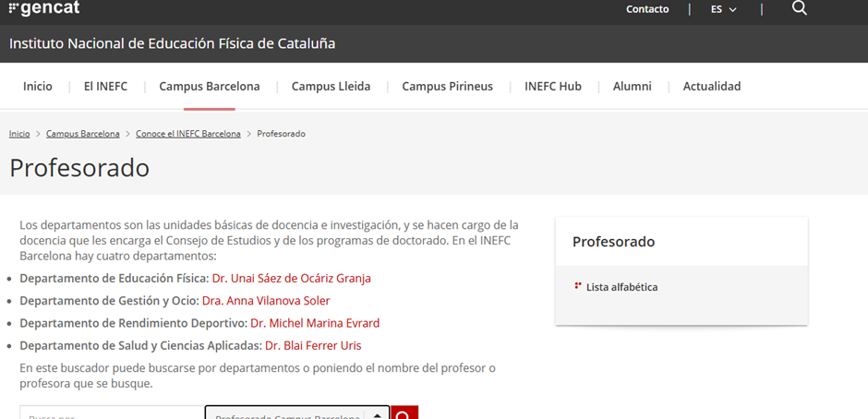The height and width of the screenshot is (419, 868).
Task: Click the Inicio breadcrumb link
Action: 19,134
